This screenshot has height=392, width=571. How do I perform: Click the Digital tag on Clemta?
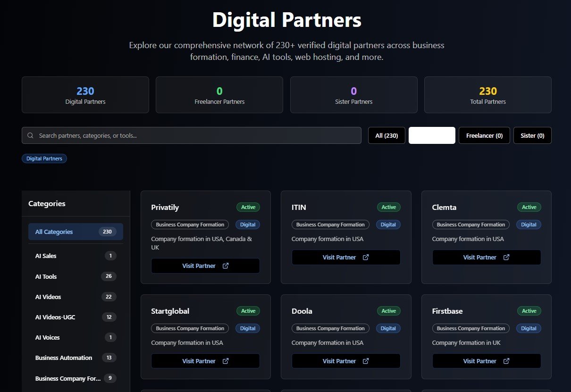[x=529, y=225]
